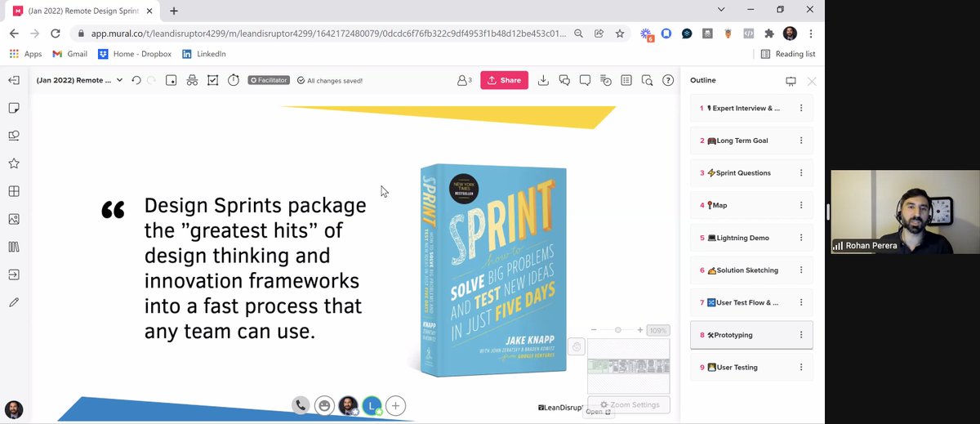This screenshot has width=980, height=424.
Task: Open options menu for User Testing item
Action: pyautogui.click(x=801, y=368)
